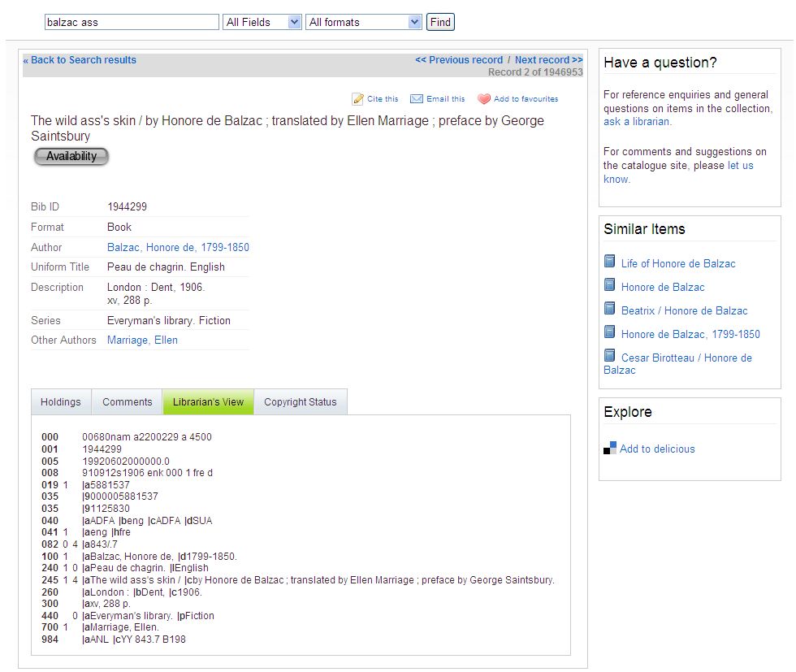Switch to the Holdings tab
Screen dimensions: 796x672
pos(61,402)
